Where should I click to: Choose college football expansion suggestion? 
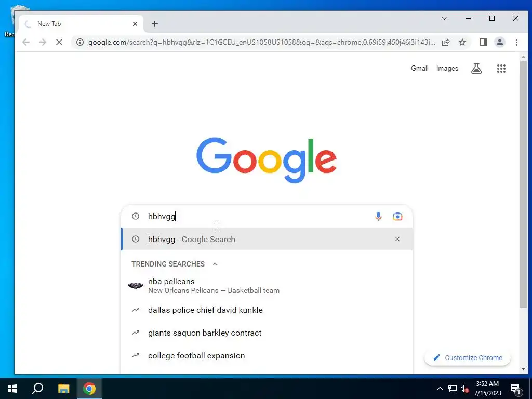(x=267, y=355)
